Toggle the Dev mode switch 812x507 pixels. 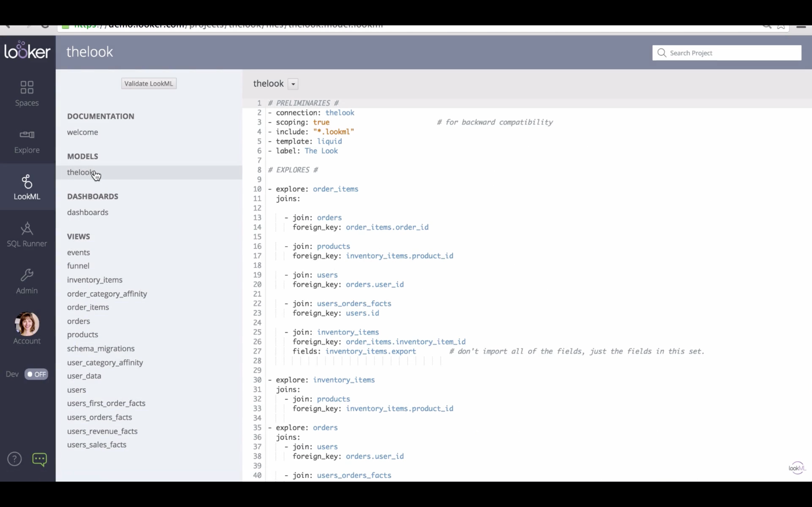click(x=36, y=374)
